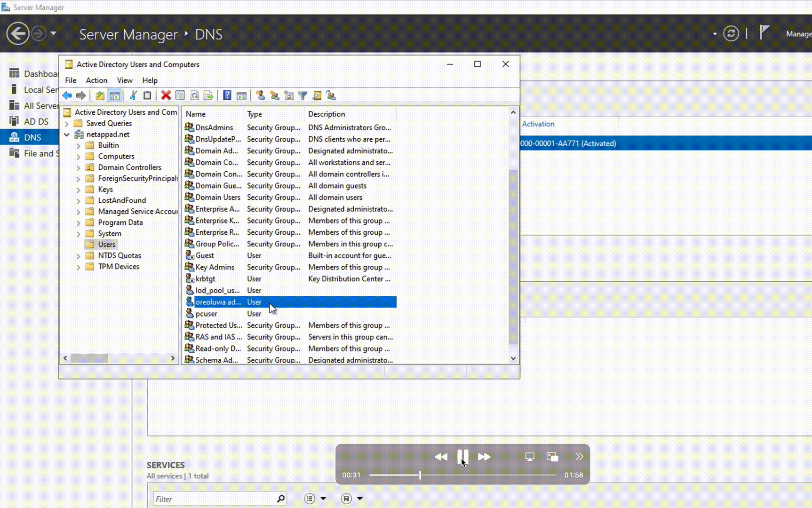Toggle the show/hide console tree button

(114, 95)
